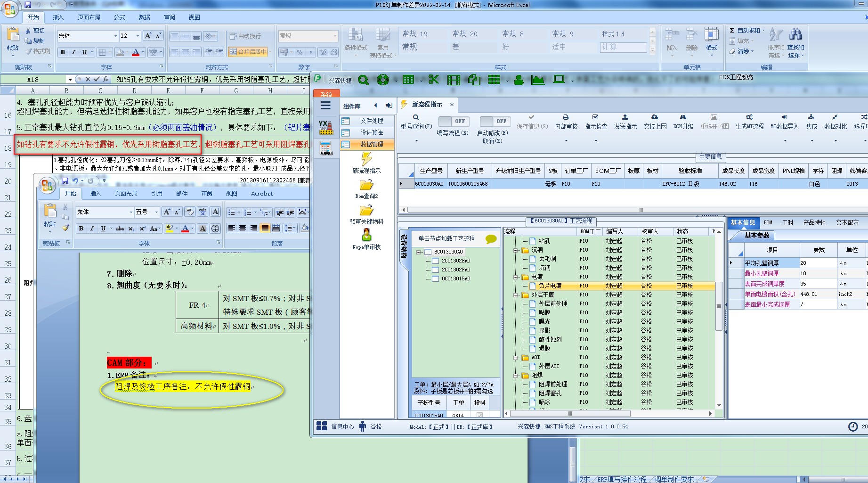Click the yellow speech bubble icon in the process tree panel

coord(491,239)
